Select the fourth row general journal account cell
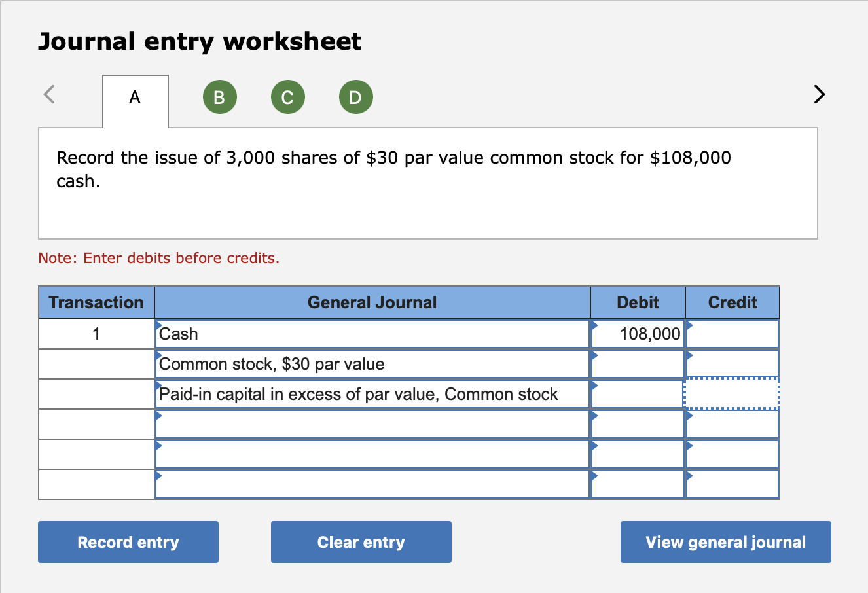Screen dimensions: 868x593 click(372, 424)
